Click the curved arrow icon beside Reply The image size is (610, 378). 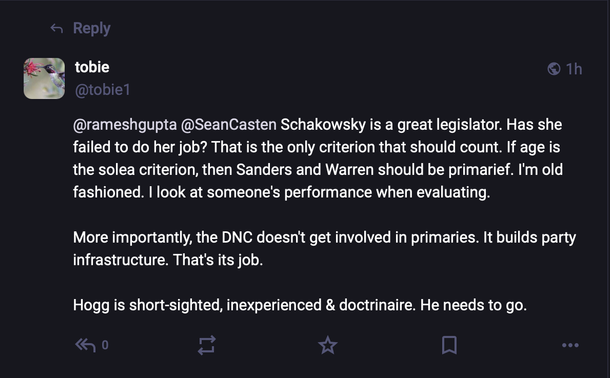click(x=57, y=28)
